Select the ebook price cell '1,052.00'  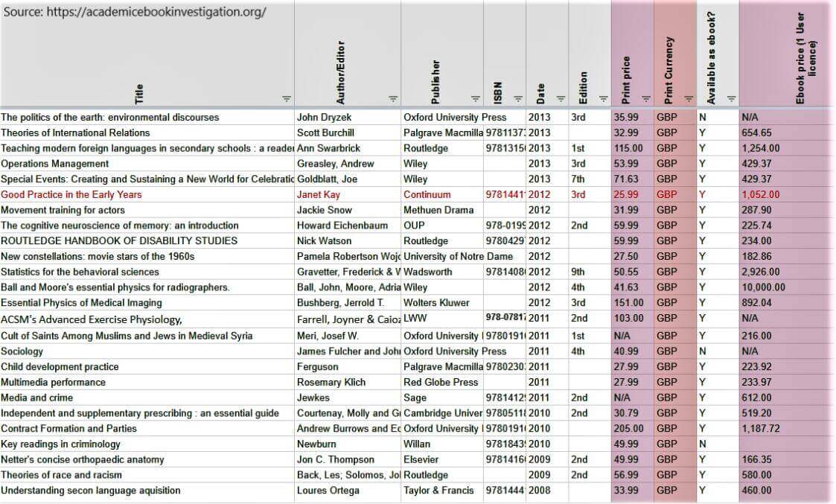click(x=786, y=194)
